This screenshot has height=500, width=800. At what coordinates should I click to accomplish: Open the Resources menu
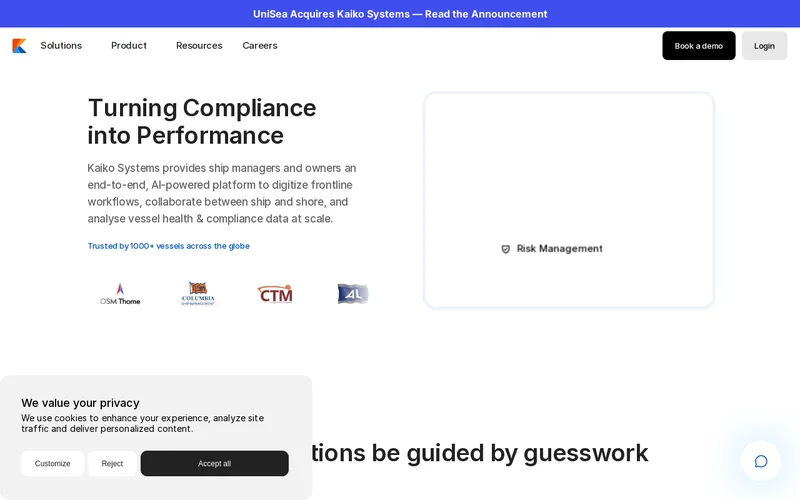[199, 45]
